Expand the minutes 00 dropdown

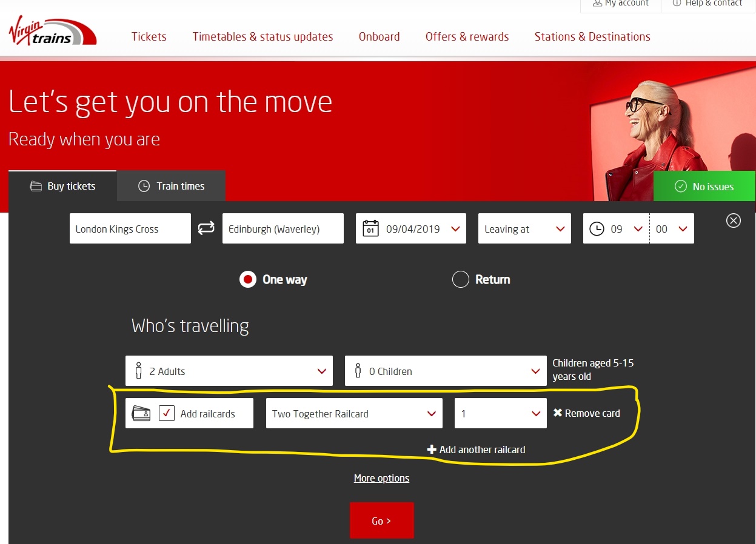click(672, 228)
